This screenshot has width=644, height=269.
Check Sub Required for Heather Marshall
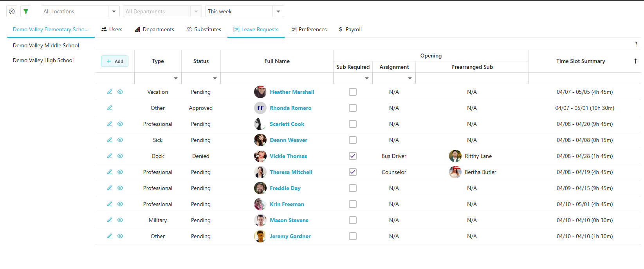tap(353, 92)
